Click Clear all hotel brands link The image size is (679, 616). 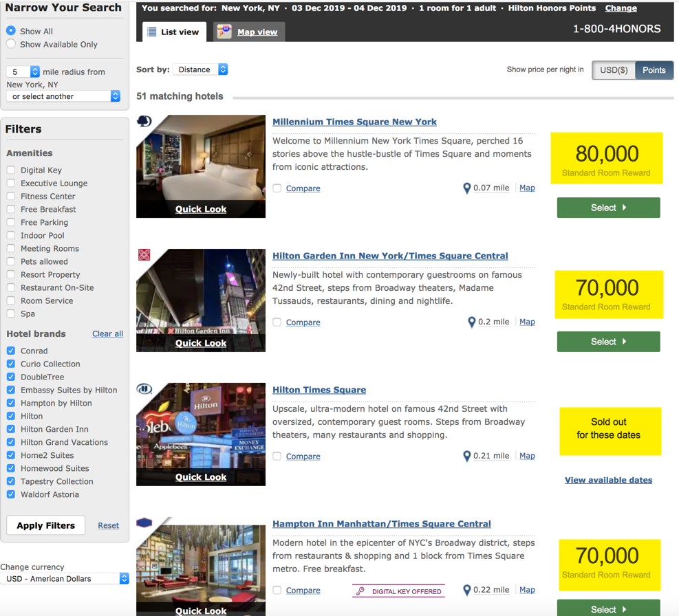[x=107, y=333]
